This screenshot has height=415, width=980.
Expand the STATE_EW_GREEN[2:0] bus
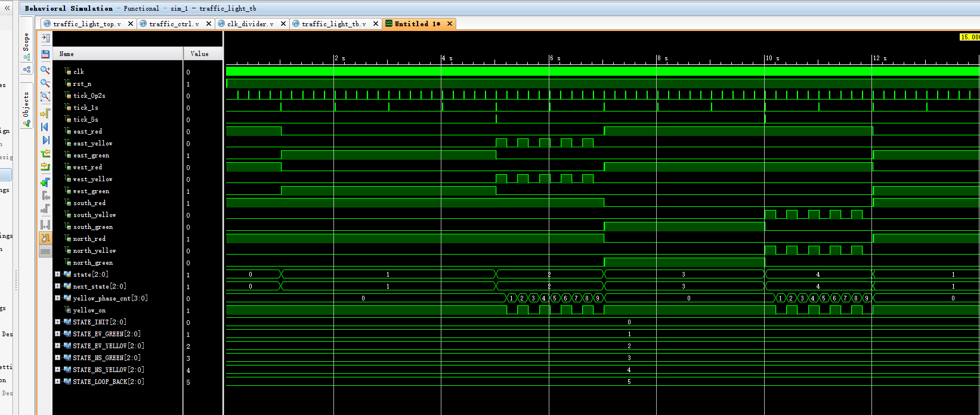57,334
